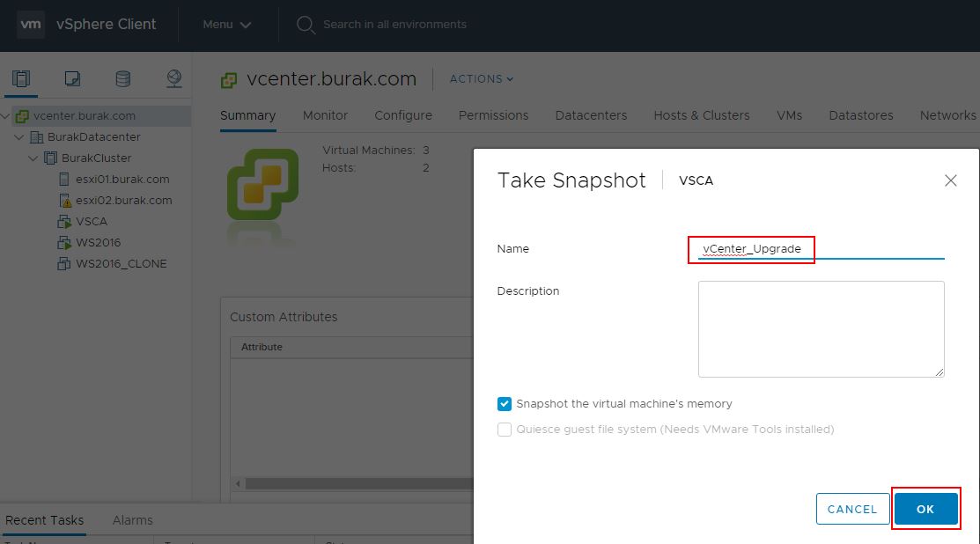
Task: Collapse the vcenter.burak.com tree node
Action: click(x=5, y=116)
